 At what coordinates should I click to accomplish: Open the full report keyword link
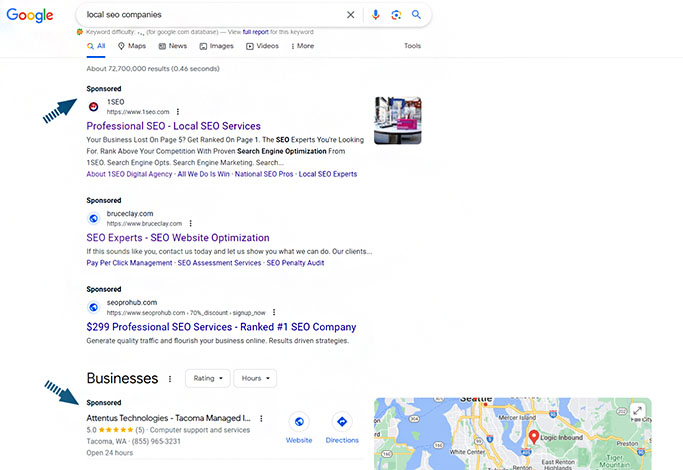pos(255,32)
